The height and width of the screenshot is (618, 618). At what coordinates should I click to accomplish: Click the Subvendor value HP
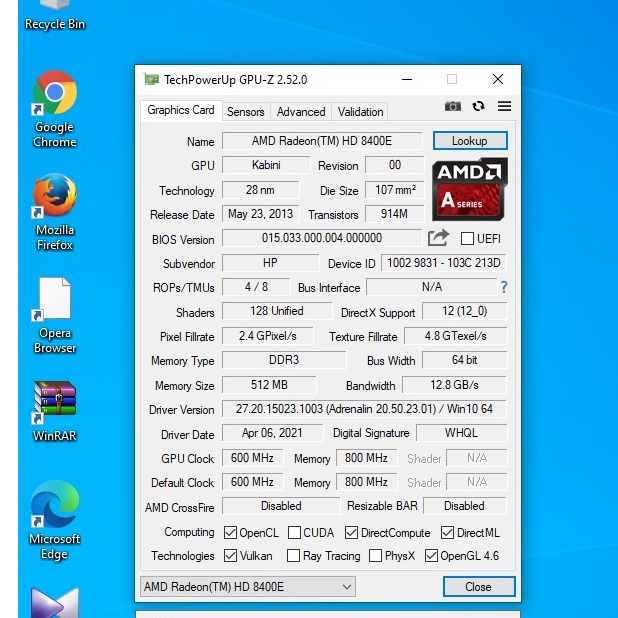click(x=270, y=263)
